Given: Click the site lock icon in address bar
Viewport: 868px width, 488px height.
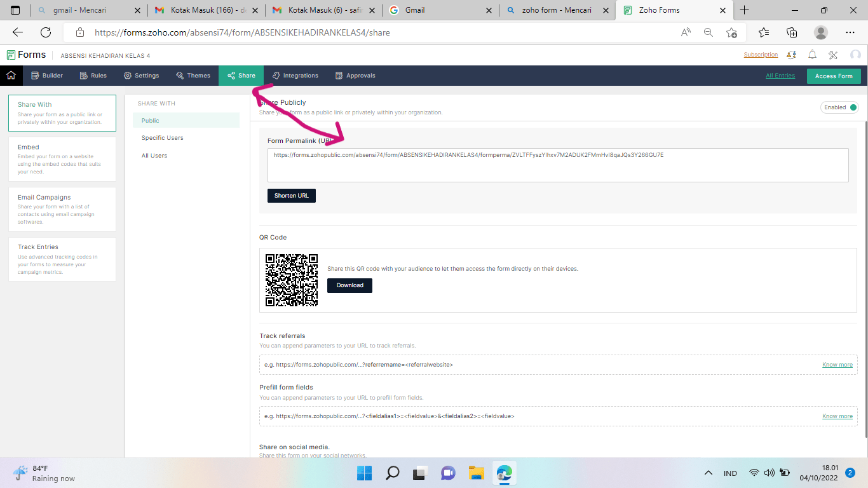Looking at the screenshot, I should [79, 32].
